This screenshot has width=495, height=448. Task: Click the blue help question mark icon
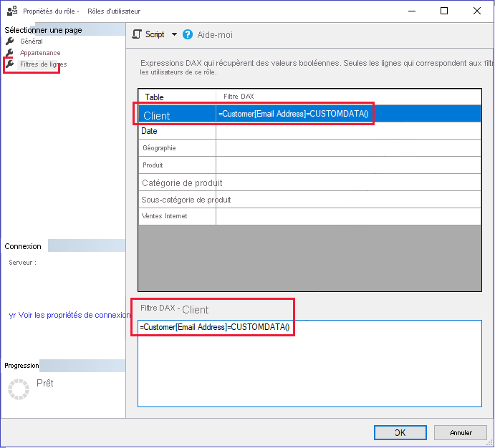click(188, 34)
